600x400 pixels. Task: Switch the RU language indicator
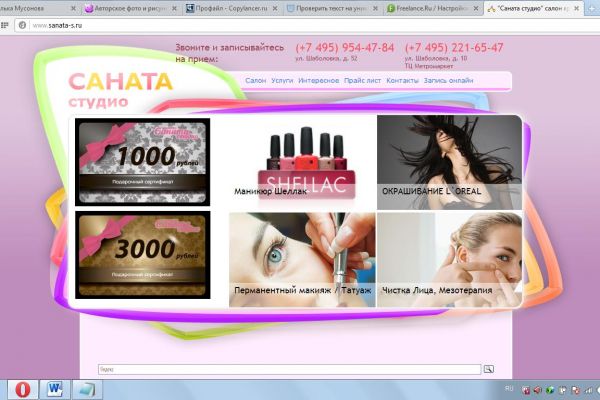pyautogui.click(x=509, y=389)
